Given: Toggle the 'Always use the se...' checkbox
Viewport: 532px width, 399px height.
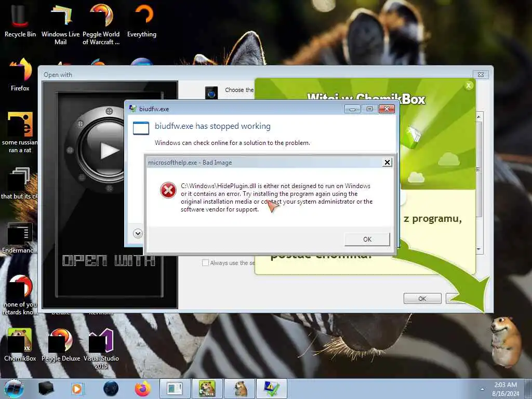Looking at the screenshot, I should click(x=205, y=262).
